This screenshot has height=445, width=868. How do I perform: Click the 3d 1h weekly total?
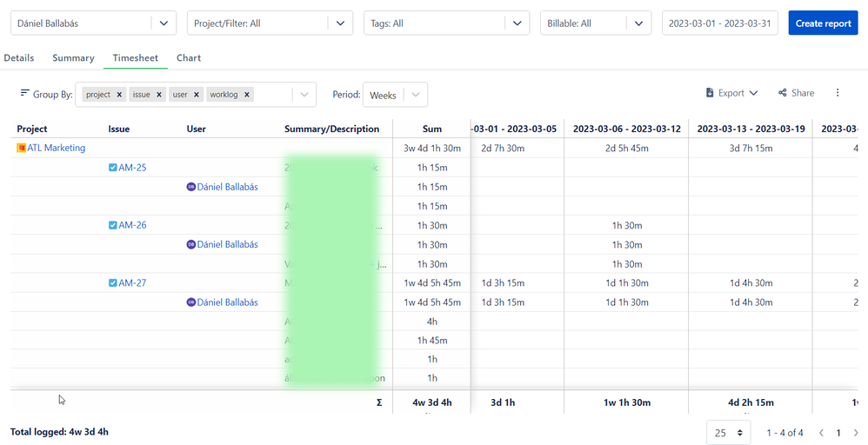[503, 402]
